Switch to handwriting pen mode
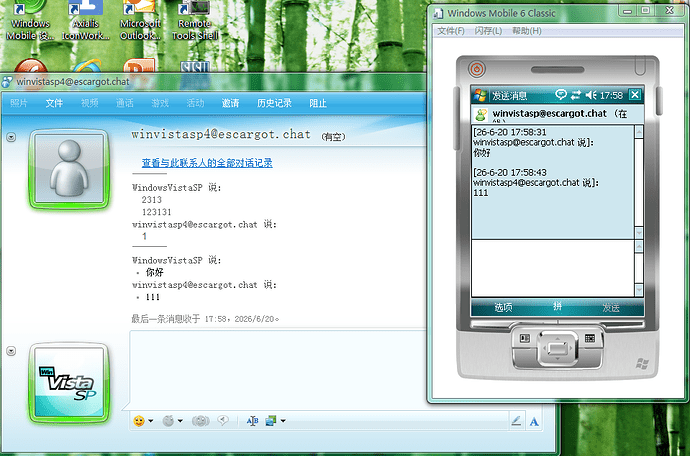Image resolution: width=690 pixels, height=456 pixels. (517, 421)
